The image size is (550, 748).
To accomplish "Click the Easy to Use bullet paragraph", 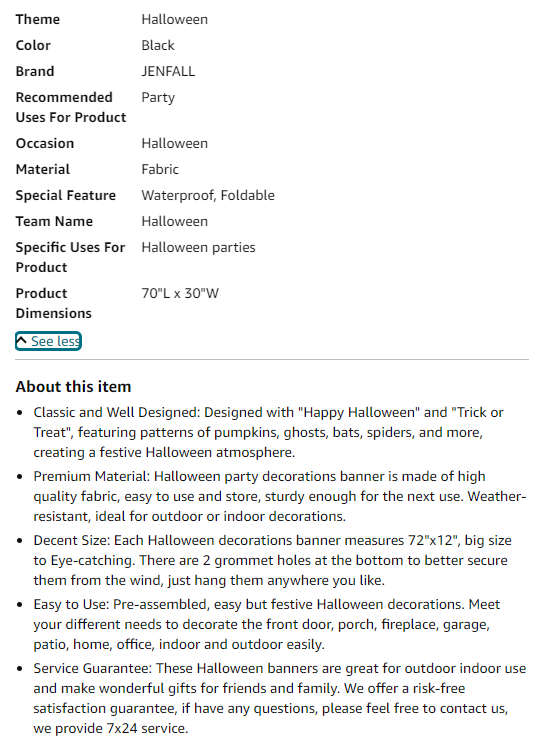I will tap(267, 624).
